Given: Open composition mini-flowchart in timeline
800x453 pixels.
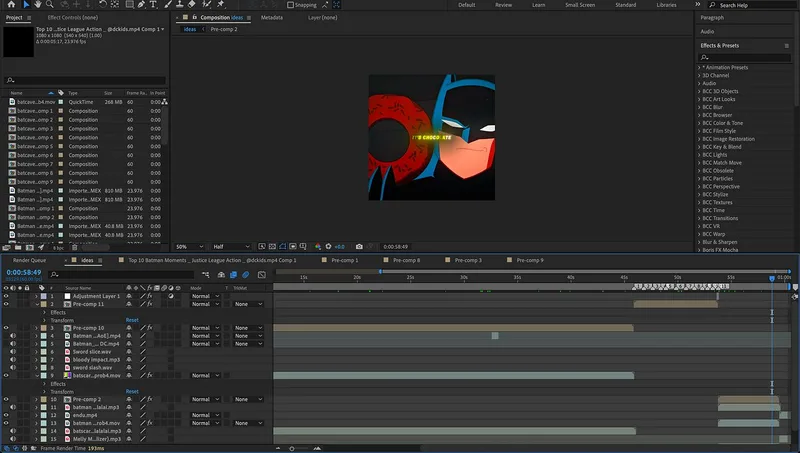Looking at the screenshot, I should tap(206, 274).
